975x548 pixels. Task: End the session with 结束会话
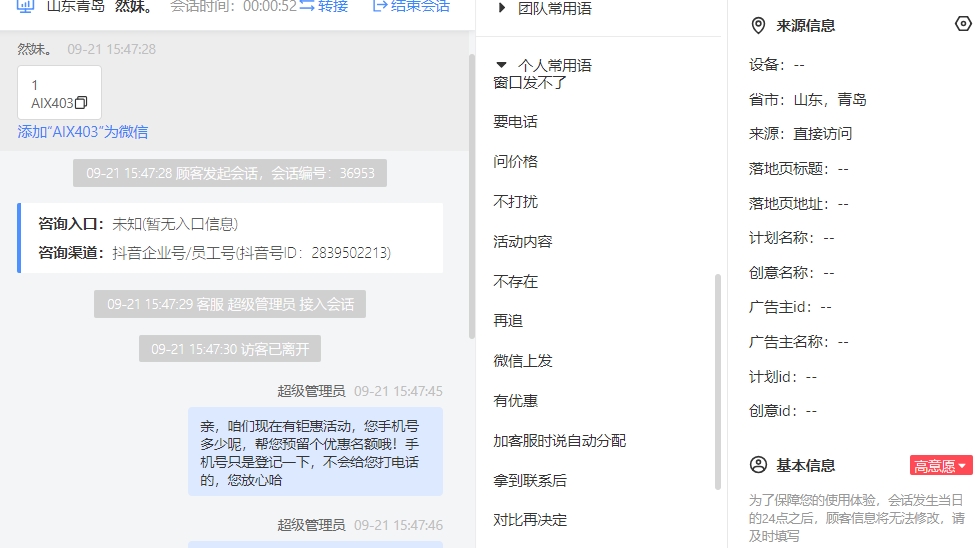(x=411, y=6)
